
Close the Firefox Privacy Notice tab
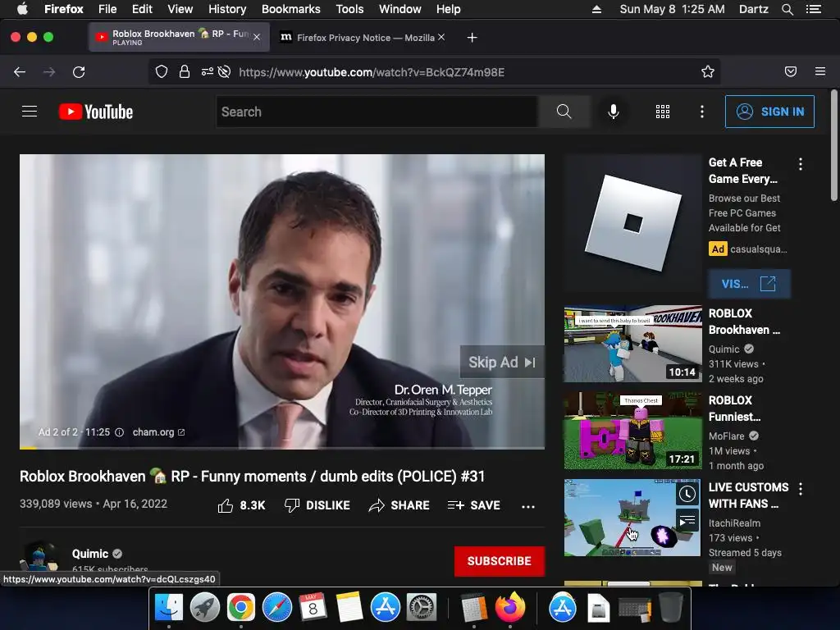click(441, 37)
